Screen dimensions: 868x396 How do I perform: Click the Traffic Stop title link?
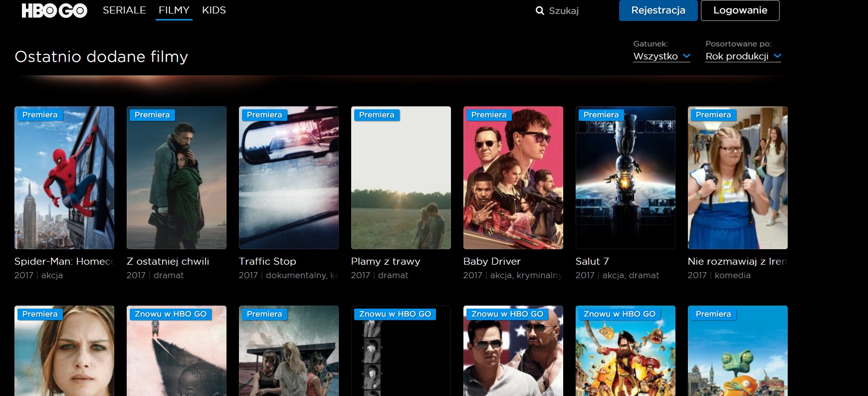pos(267,261)
